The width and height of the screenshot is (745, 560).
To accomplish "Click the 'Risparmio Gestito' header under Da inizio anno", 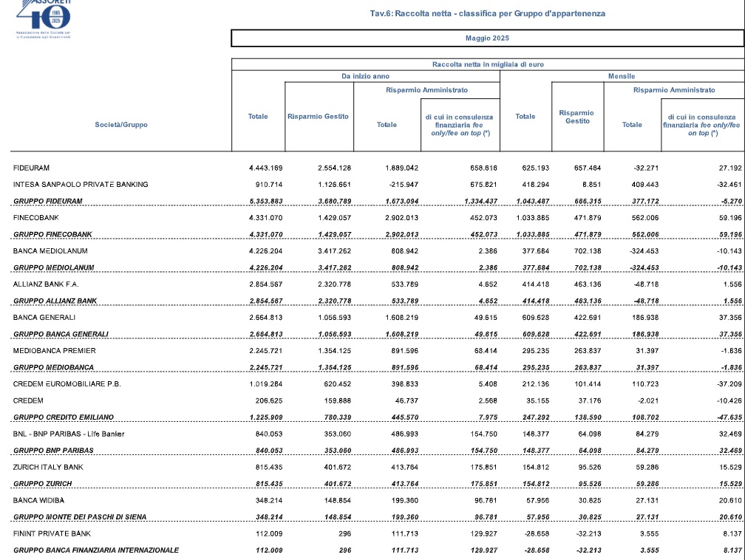I will [x=318, y=117].
